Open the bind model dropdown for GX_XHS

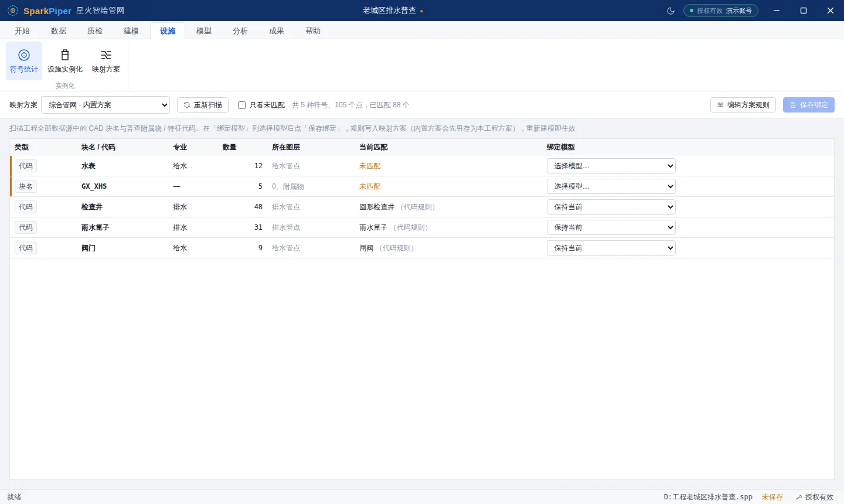611,186
